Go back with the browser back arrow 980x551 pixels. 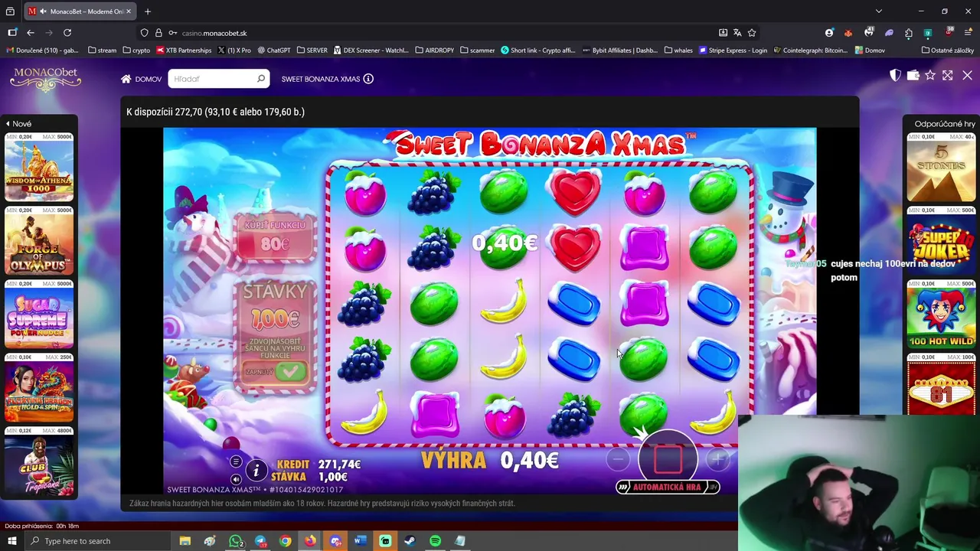(31, 33)
